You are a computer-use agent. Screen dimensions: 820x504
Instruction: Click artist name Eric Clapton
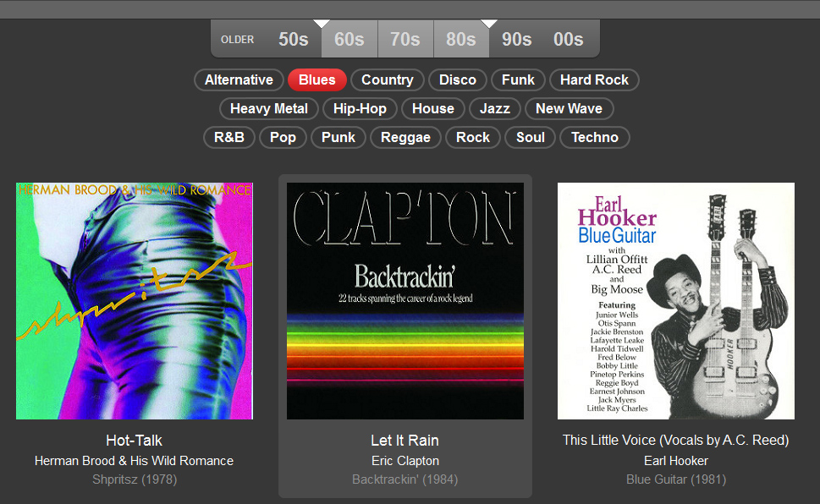tap(405, 461)
